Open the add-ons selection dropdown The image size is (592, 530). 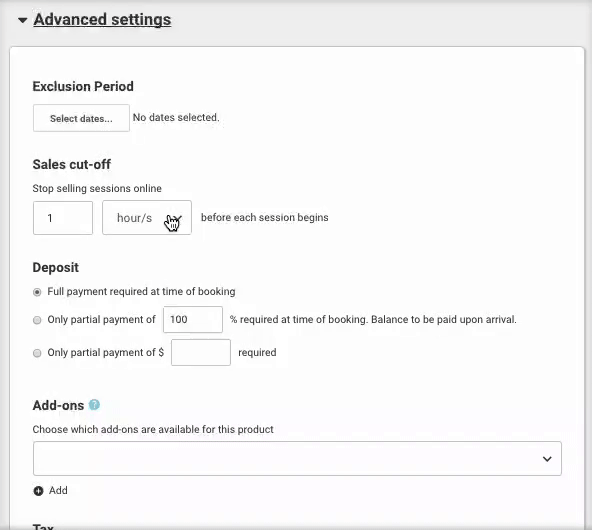(297, 458)
